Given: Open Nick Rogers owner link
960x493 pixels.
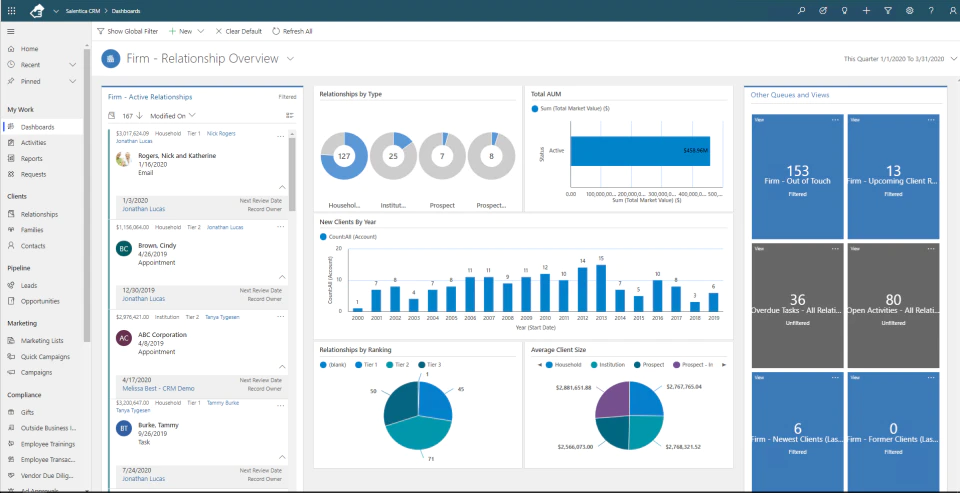Looking at the screenshot, I should point(221,133).
